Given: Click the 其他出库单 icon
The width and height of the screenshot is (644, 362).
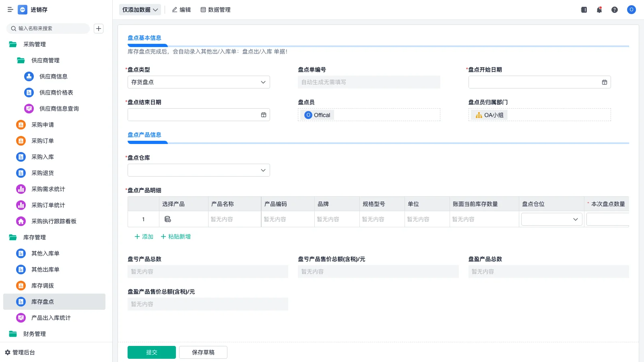Looking at the screenshot, I should [21, 269].
